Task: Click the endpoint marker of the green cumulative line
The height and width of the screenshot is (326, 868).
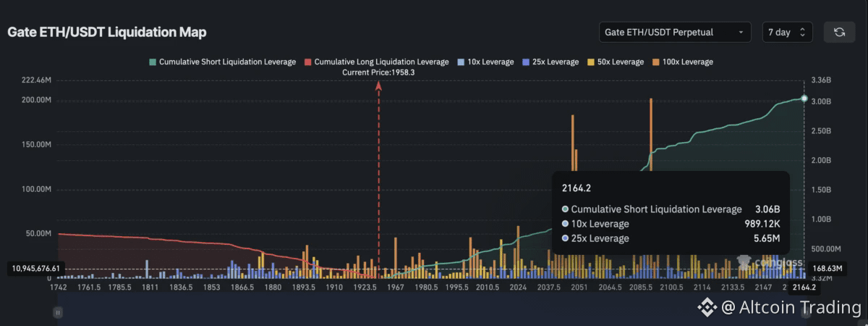Action: 804,99
